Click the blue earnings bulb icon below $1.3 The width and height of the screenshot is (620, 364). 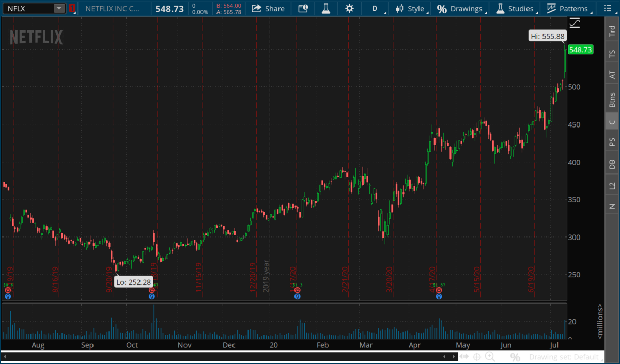297,296
